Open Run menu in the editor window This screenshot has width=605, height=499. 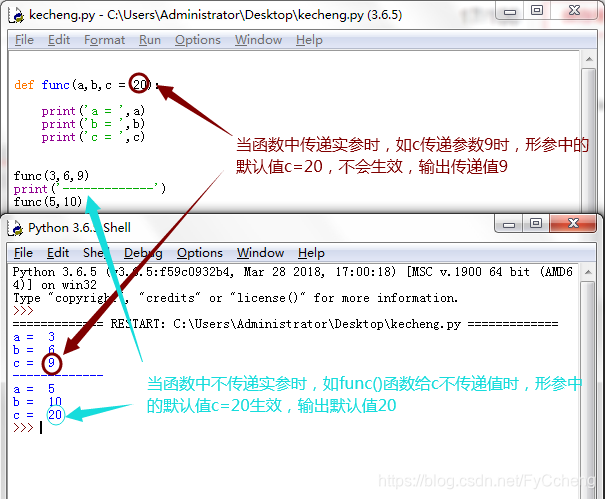150,40
